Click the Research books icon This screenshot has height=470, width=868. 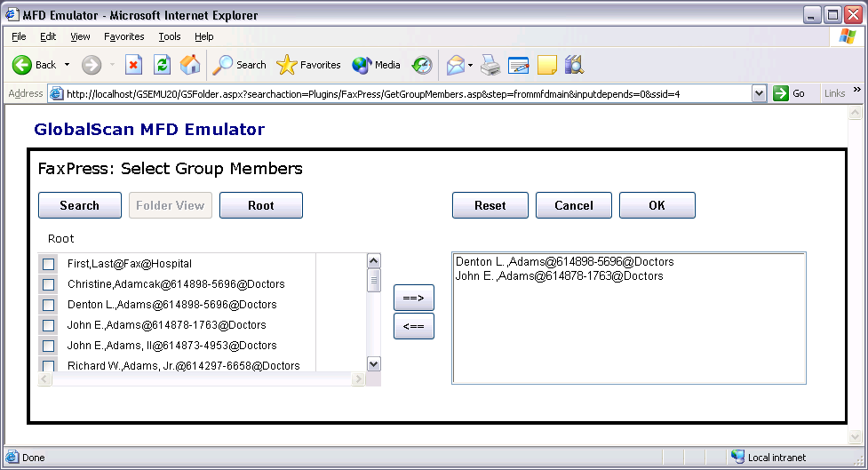pos(575,65)
